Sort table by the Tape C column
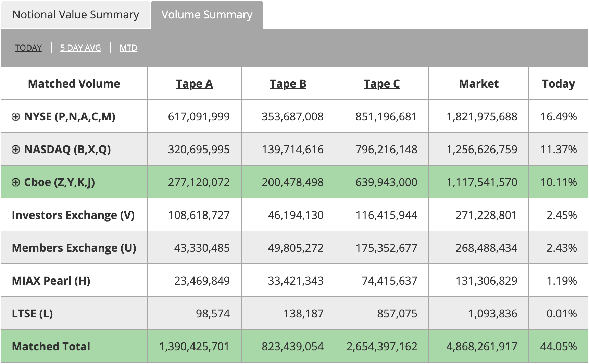The width and height of the screenshot is (589, 364). click(x=382, y=83)
